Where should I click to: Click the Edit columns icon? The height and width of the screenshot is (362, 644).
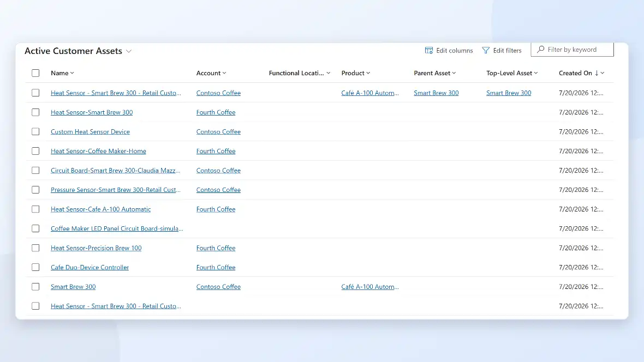point(429,51)
